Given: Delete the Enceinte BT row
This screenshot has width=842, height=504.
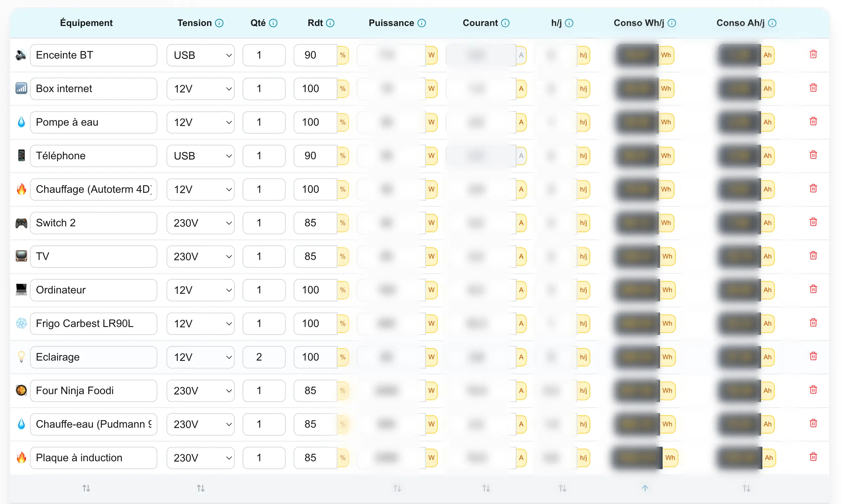Looking at the screenshot, I should [813, 54].
